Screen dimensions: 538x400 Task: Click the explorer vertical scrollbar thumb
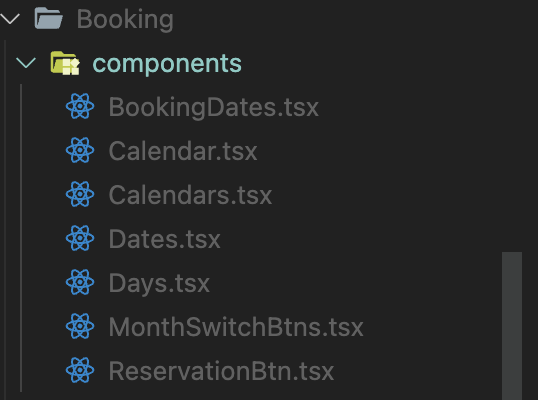tap(512, 326)
